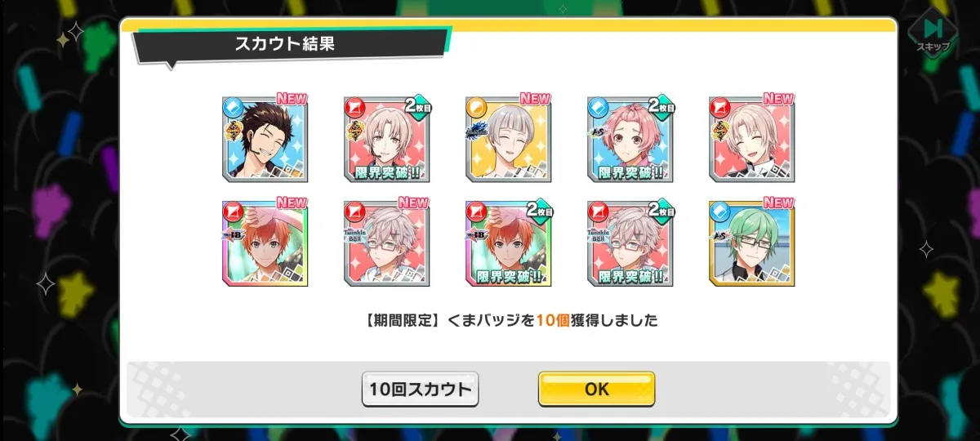Tap the NEW smiling beige-haired red card
The height and width of the screenshot is (441, 980).
pos(752,139)
